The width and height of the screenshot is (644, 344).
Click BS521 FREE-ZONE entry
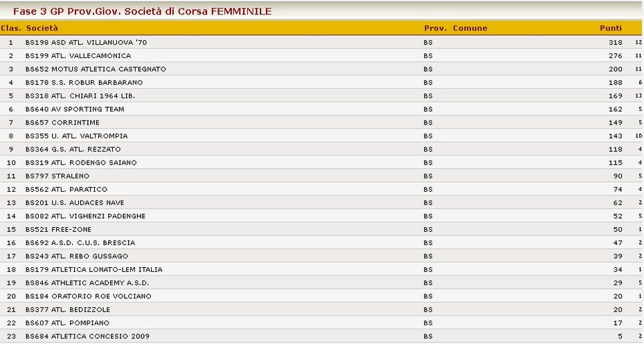click(58, 229)
